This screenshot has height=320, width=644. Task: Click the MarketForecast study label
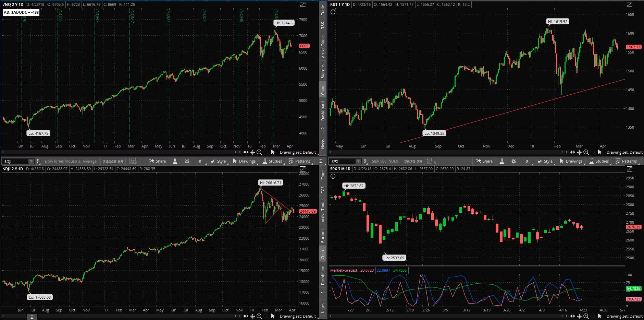coord(344,270)
